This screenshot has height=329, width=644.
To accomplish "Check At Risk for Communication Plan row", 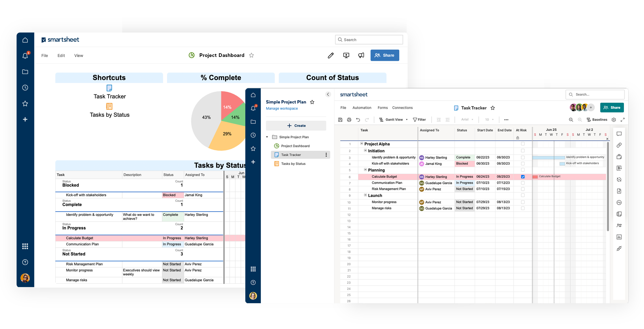I will [523, 183].
